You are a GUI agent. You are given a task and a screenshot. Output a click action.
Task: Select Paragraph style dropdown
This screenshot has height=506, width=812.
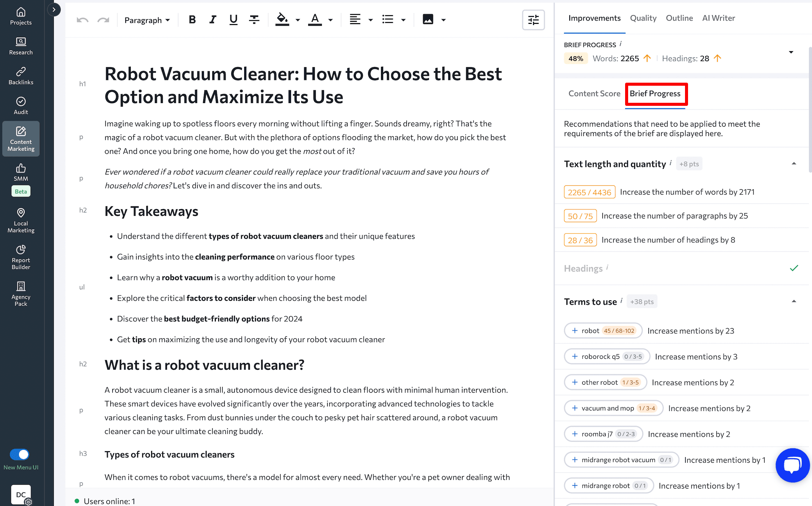(x=147, y=19)
